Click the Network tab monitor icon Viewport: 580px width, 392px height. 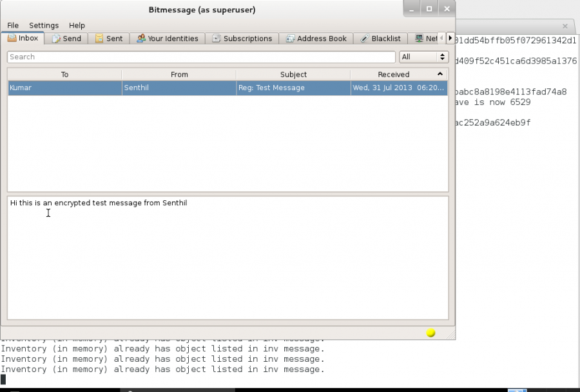419,38
